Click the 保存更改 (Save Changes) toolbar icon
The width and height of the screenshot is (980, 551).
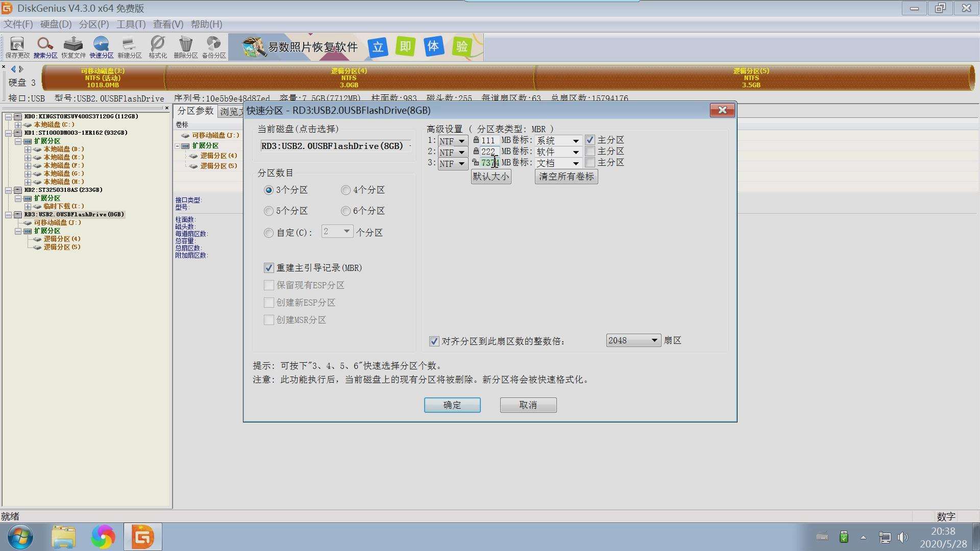coord(16,47)
